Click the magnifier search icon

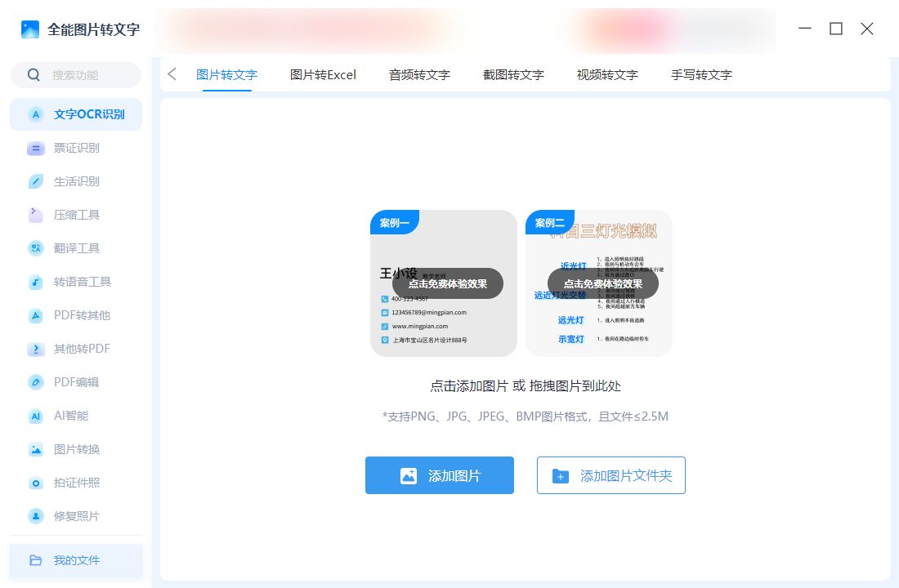34,75
